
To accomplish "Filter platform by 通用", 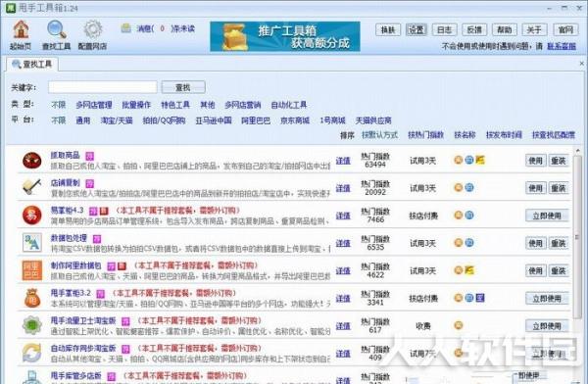I will click(x=83, y=120).
